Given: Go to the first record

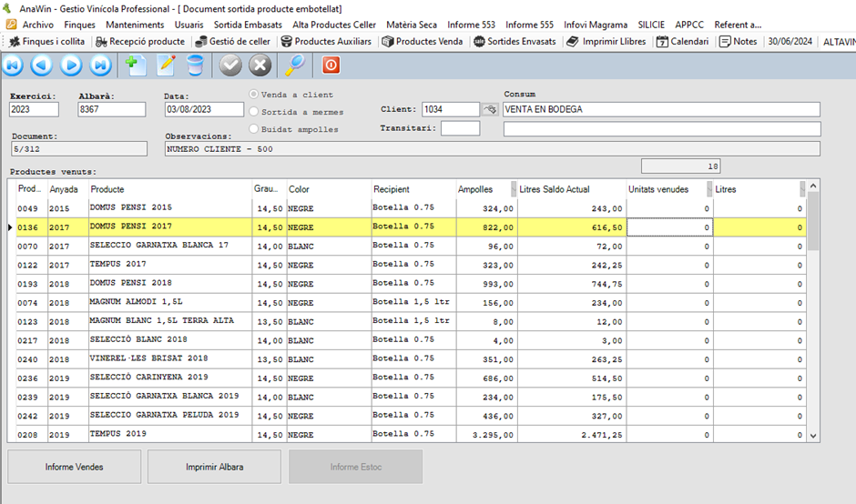Looking at the screenshot, I should coord(14,66).
